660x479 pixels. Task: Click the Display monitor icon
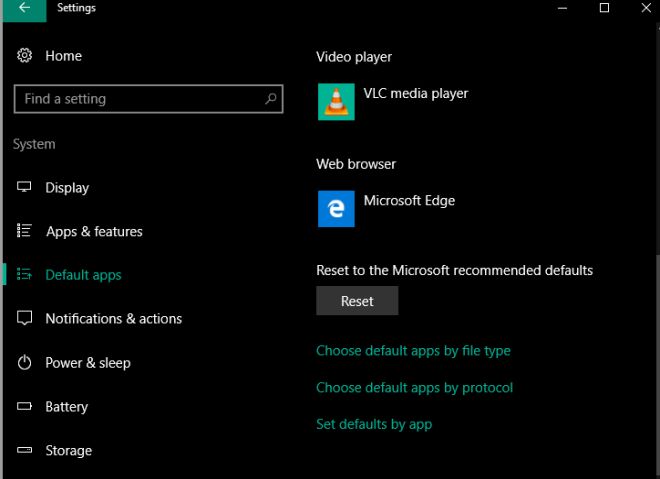pyautogui.click(x=24, y=187)
